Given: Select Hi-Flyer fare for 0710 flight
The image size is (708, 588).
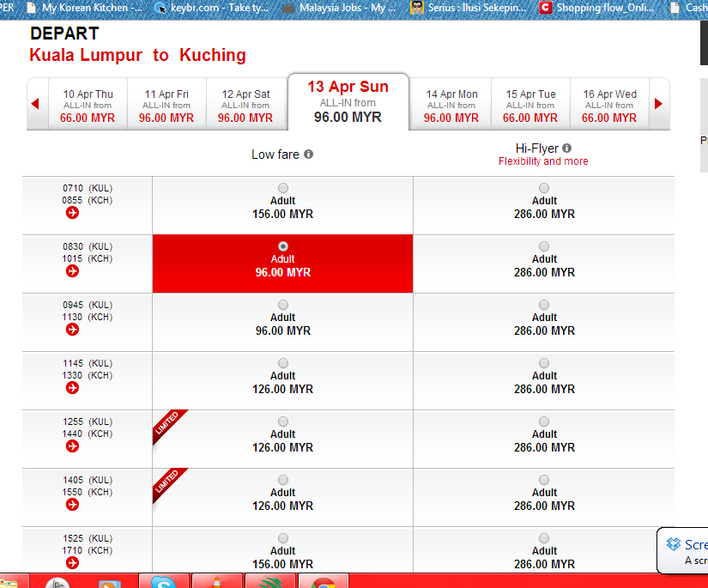Looking at the screenshot, I should 544,188.
